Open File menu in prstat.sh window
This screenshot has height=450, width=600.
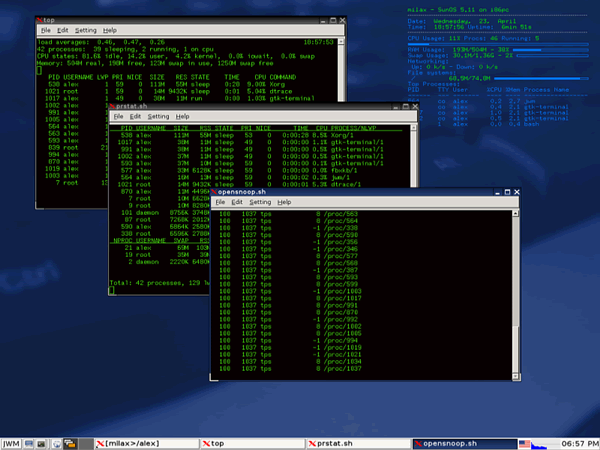(x=118, y=116)
